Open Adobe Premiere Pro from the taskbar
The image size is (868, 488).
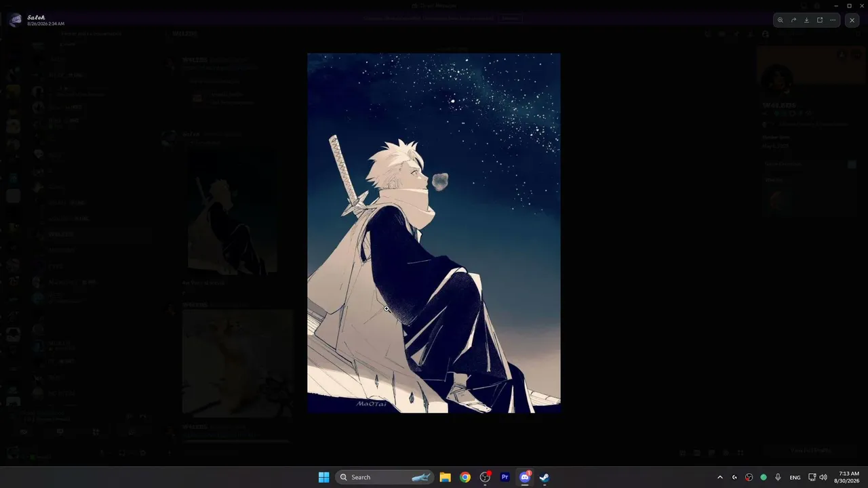[505, 477]
